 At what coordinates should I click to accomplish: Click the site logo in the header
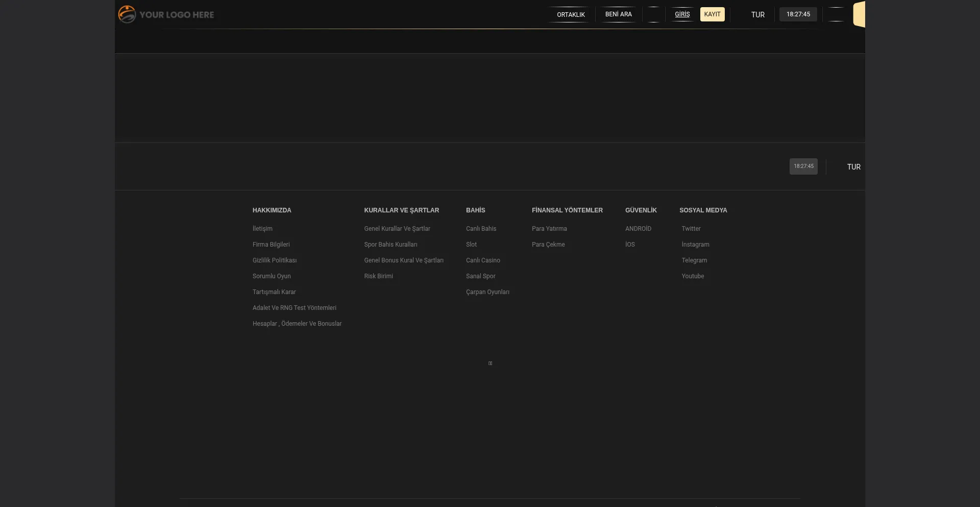(166, 14)
